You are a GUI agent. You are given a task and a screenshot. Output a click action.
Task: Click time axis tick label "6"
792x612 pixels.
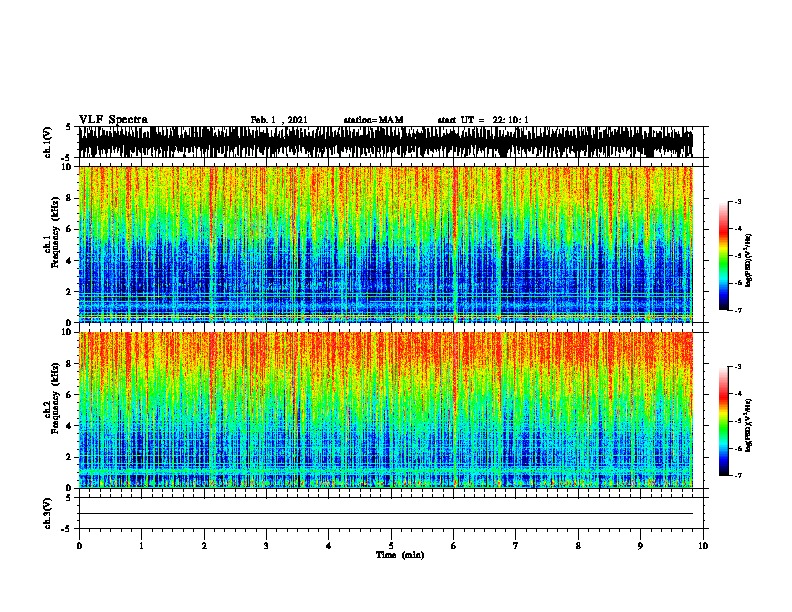pos(453,545)
